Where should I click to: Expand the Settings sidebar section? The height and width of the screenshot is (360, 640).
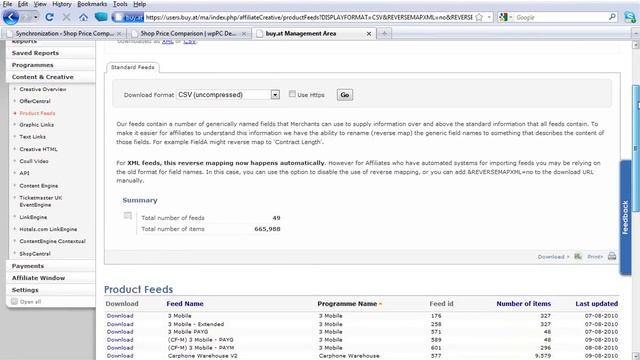pos(25,290)
